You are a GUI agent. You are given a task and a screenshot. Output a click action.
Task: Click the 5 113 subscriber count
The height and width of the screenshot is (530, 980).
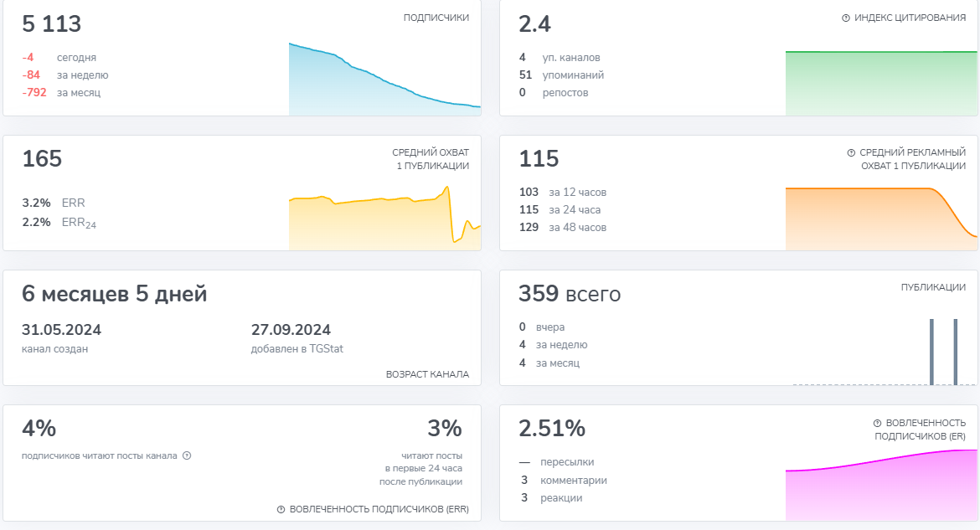pyautogui.click(x=52, y=24)
